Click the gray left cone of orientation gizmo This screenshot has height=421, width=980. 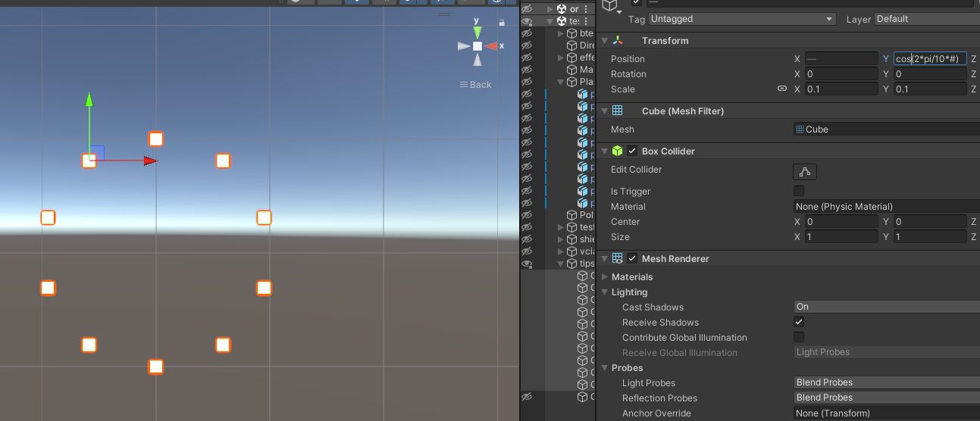tap(464, 46)
